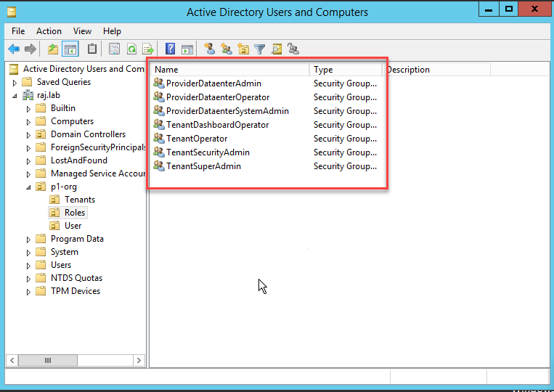Click the Refresh toolbar icon
The image size is (554, 392).
(132, 49)
